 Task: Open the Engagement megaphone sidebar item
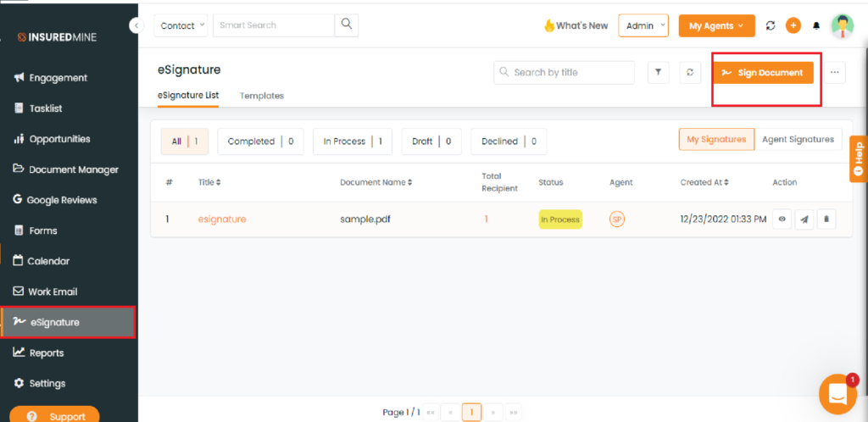tap(50, 78)
